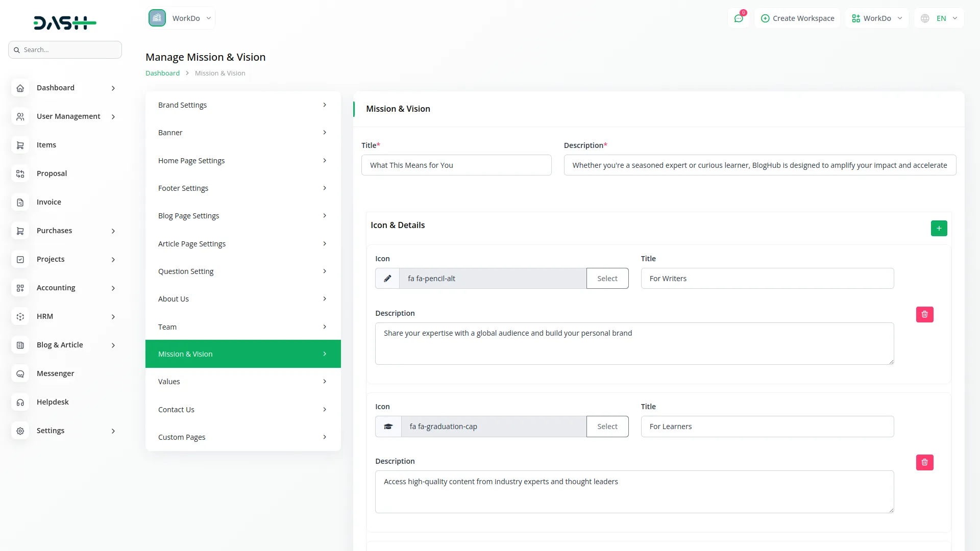Click the pencil icon preview beside fa-pencil-alt
Image resolution: width=980 pixels, height=551 pixels.
[387, 279]
